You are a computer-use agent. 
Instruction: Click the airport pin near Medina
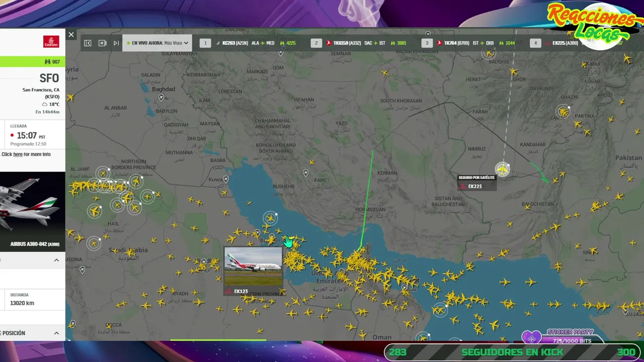click(83, 270)
